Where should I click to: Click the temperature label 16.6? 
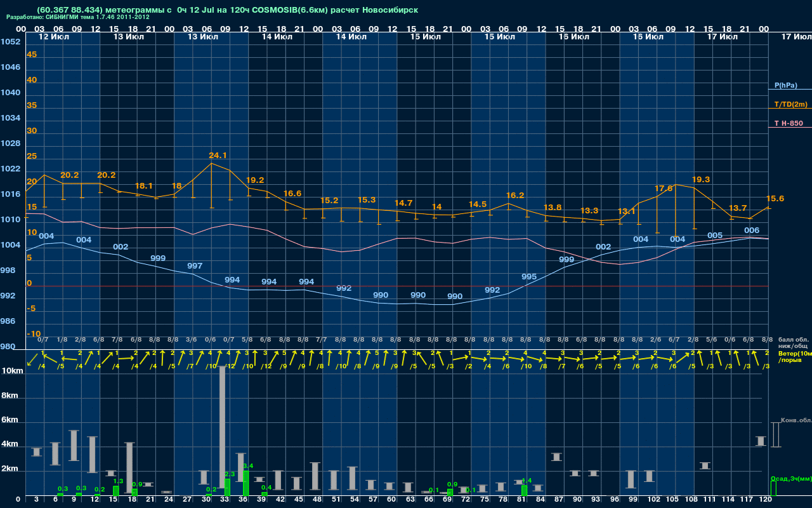(x=292, y=194)
